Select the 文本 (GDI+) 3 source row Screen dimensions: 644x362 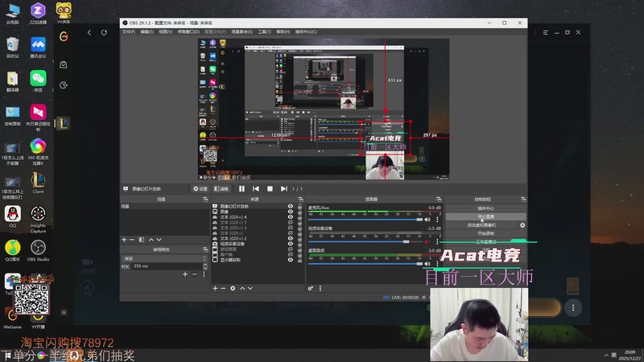coord(258,228)
